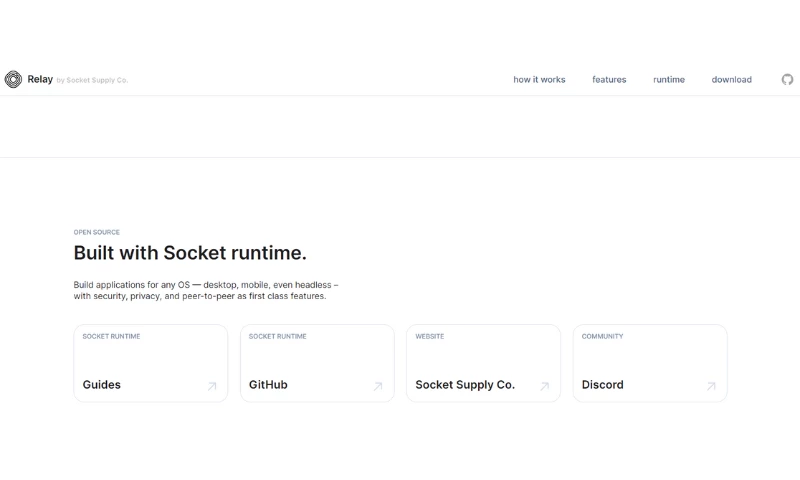The width and height of the screenshot is (800, 480).
Task: Click 'by Socket Supply Co.' header text
Action: 93,81
